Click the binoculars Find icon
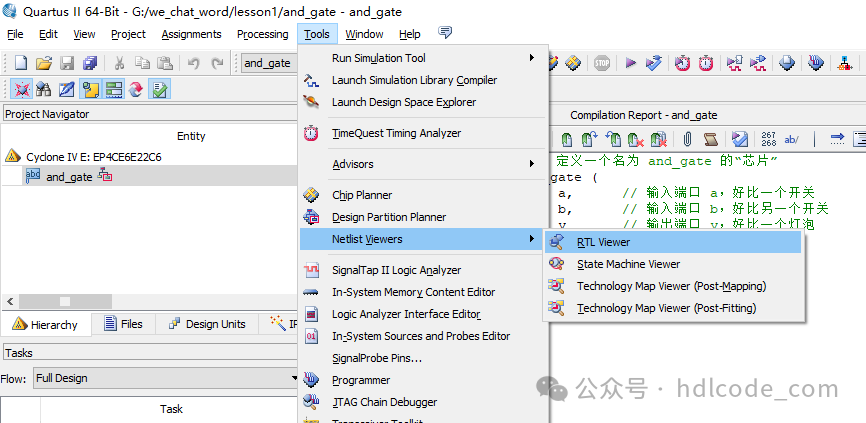The height and width of the screenshot is (423, 866). [44, 89]
